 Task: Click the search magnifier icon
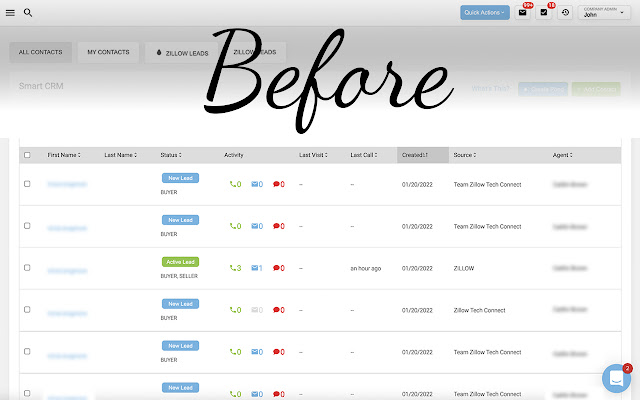click(28, 13)
